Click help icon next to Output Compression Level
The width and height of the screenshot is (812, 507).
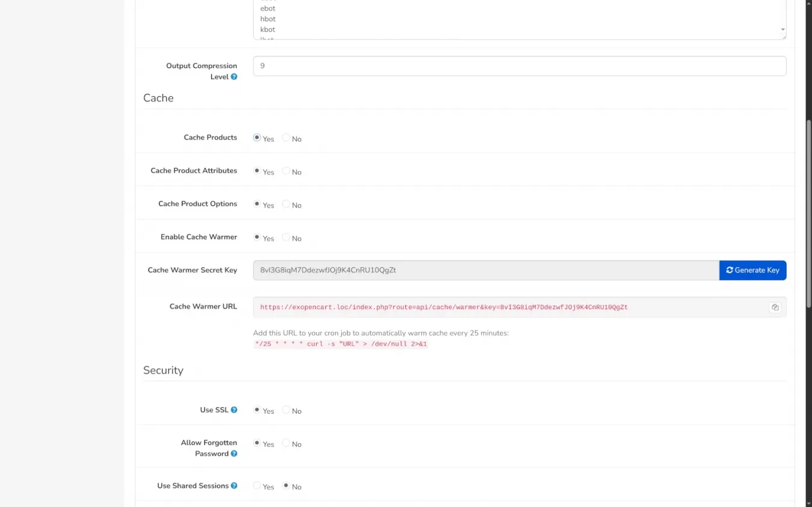pos(234,77)
